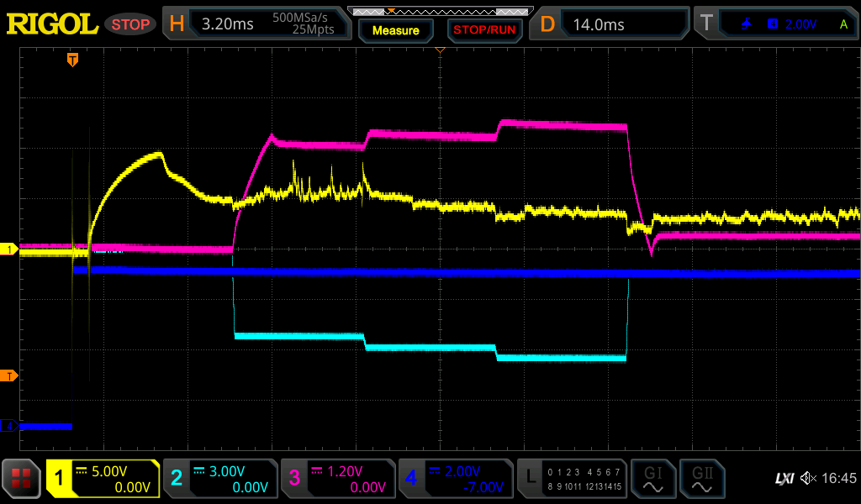Click the muted speaker sound icon
Image resolution: width=861 pixels, height=504 pixels.
tap(807, 479)
